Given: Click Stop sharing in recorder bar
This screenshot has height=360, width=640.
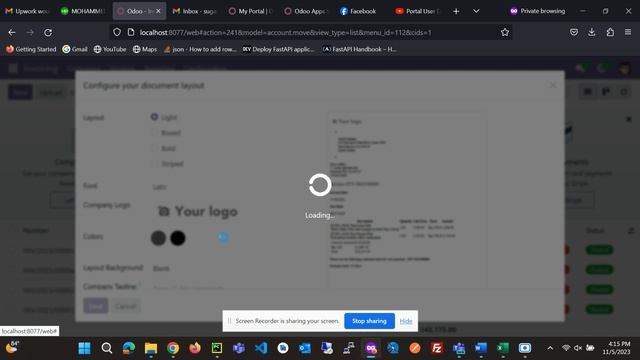Looking at the screenshot, I should click(x=369, y=321).
